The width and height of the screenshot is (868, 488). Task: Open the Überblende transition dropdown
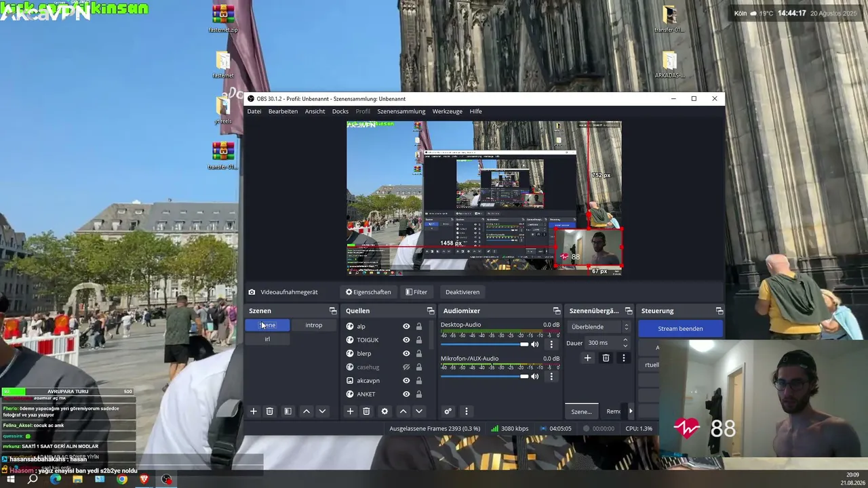(x=599, y=327)
